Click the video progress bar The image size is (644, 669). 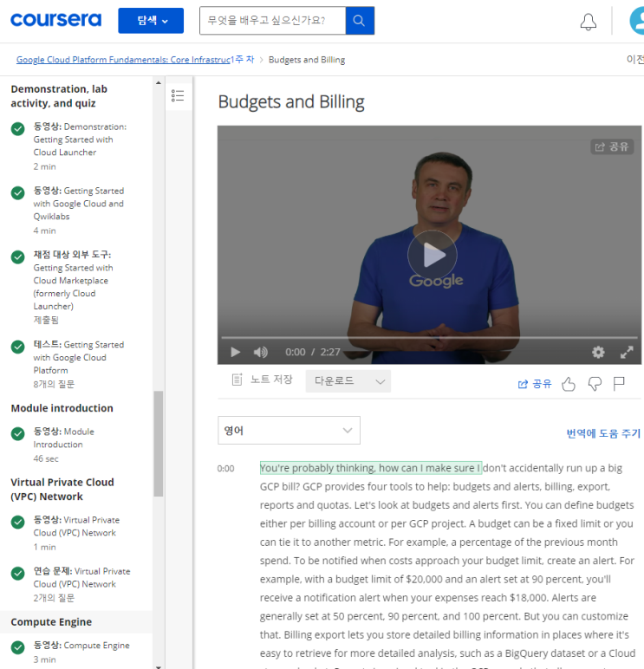[x=429, y=337]
